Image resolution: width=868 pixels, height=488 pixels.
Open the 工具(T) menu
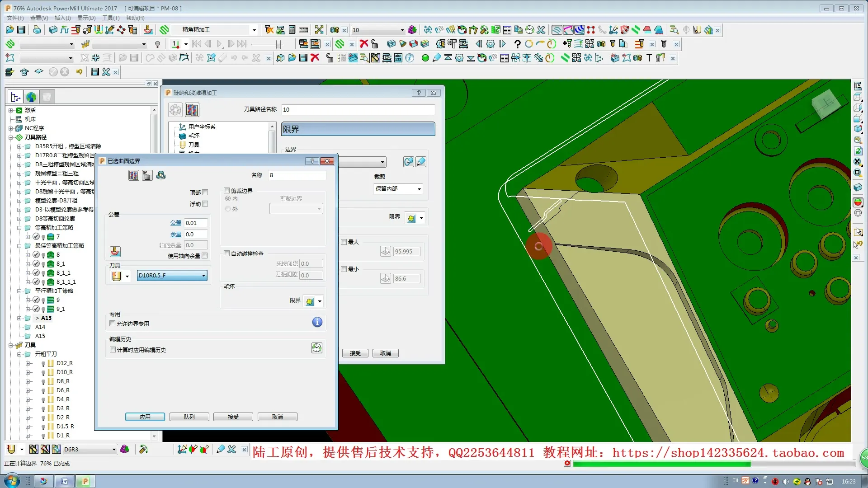coord(111,18)
